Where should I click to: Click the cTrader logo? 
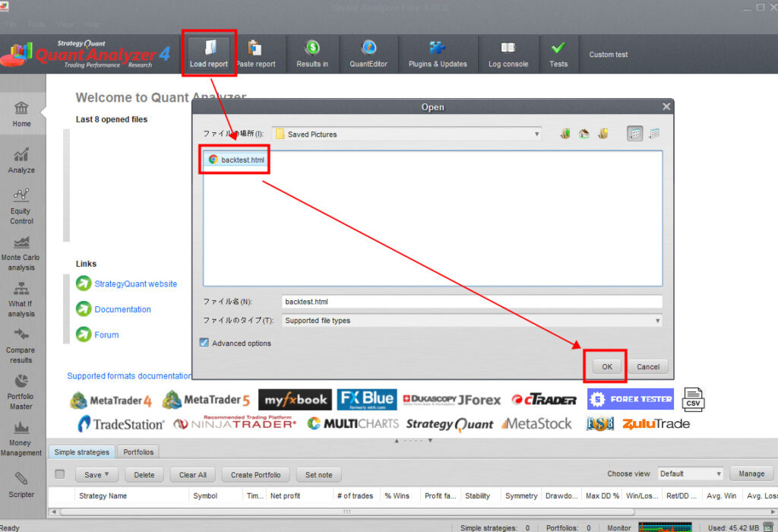tap(544, 400)
